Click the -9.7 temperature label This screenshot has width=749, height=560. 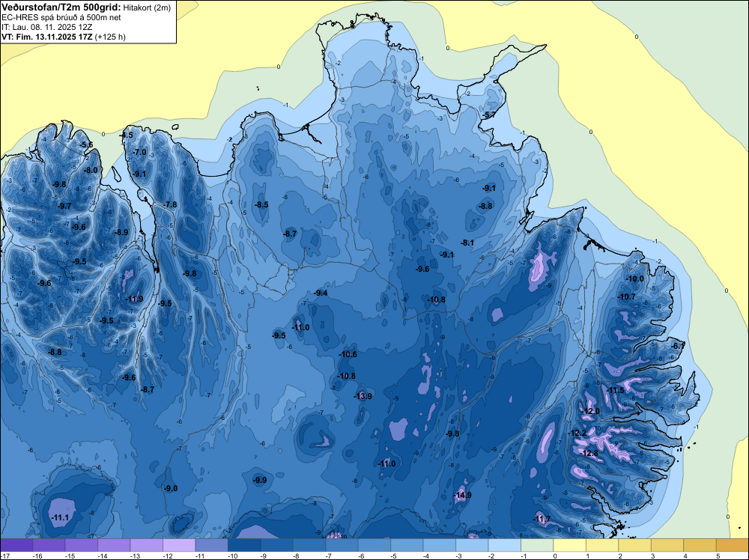click(64, 206)
